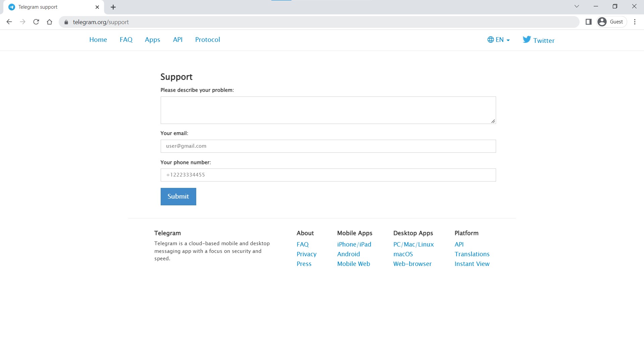
Task: Open the Home navigation link
Action: (x=98, y=40)
